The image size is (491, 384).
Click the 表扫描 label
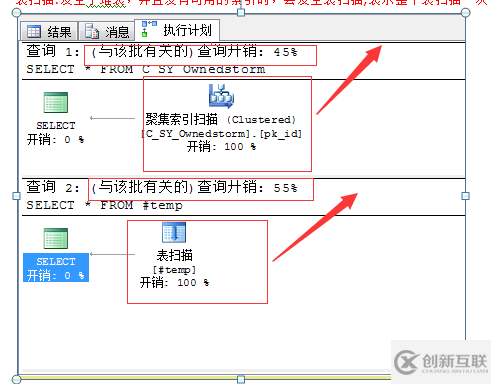coord(174,255)
